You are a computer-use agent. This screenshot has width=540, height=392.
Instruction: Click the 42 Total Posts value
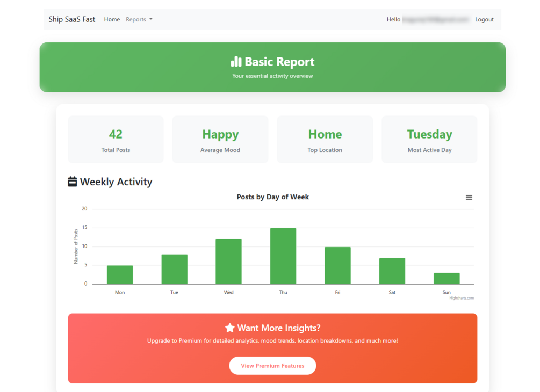tap(116, 134)
